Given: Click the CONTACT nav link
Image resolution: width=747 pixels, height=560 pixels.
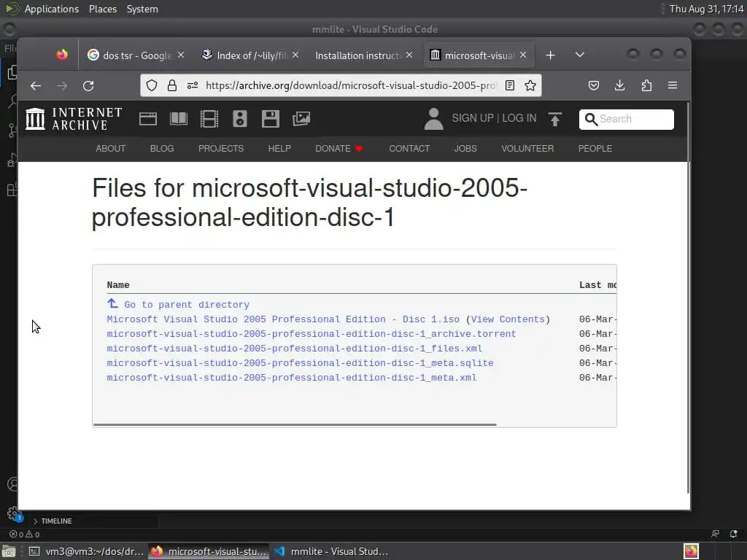Looking at the screenshot, I should pyautogui.click(x=409, y=149).
